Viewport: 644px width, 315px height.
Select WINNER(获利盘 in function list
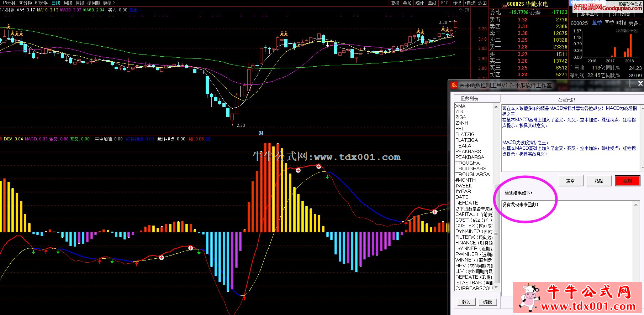click(474, 260)
